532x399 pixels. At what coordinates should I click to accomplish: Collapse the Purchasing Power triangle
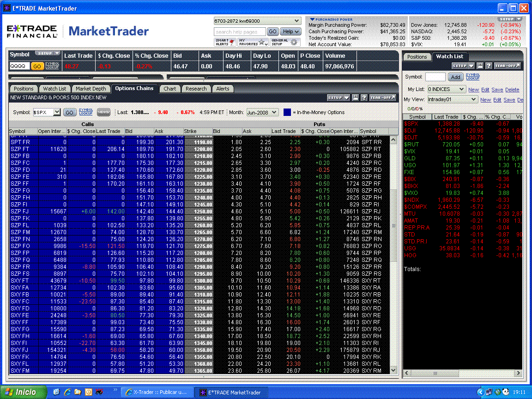(x=312, y=19)
